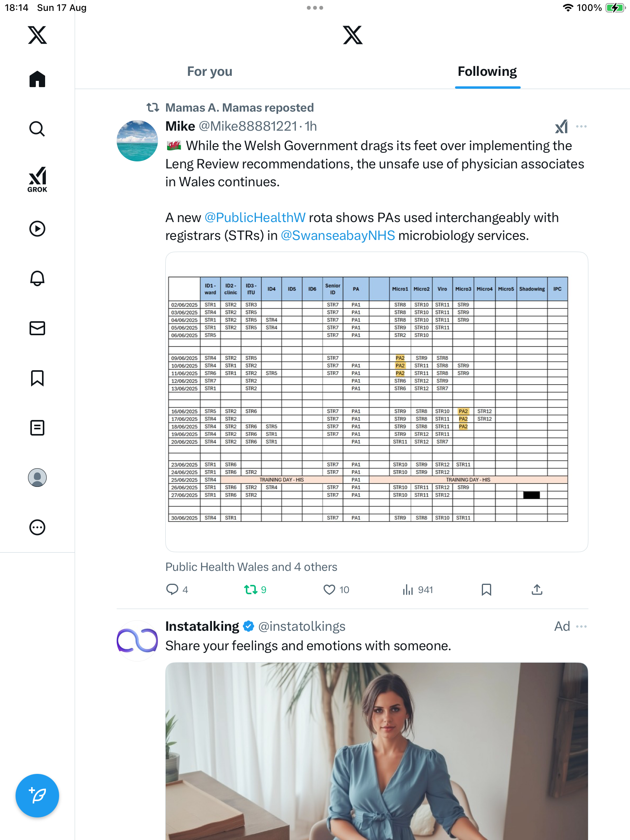Open the Messages envelope icon

coord(37,328)
